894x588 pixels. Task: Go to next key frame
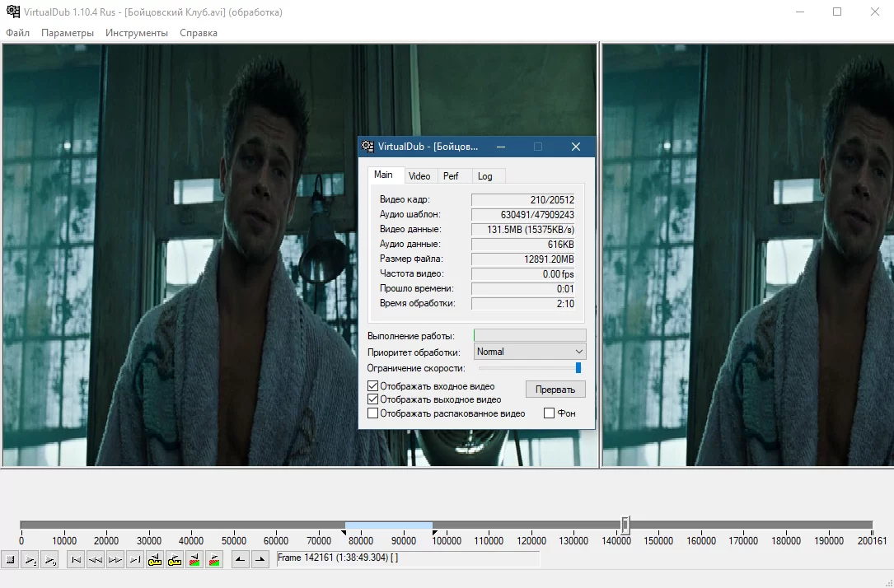[x=175, y=560]
